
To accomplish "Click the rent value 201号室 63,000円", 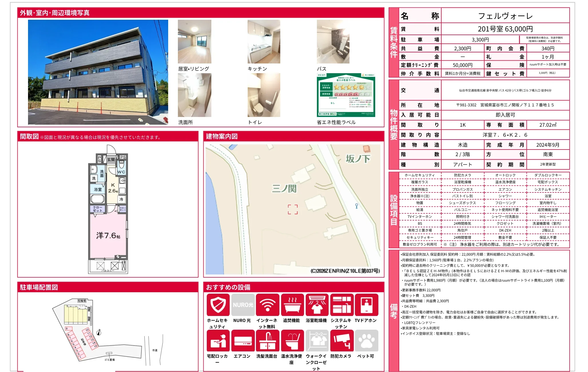I will pyautogui.click(x=505, y=29).
